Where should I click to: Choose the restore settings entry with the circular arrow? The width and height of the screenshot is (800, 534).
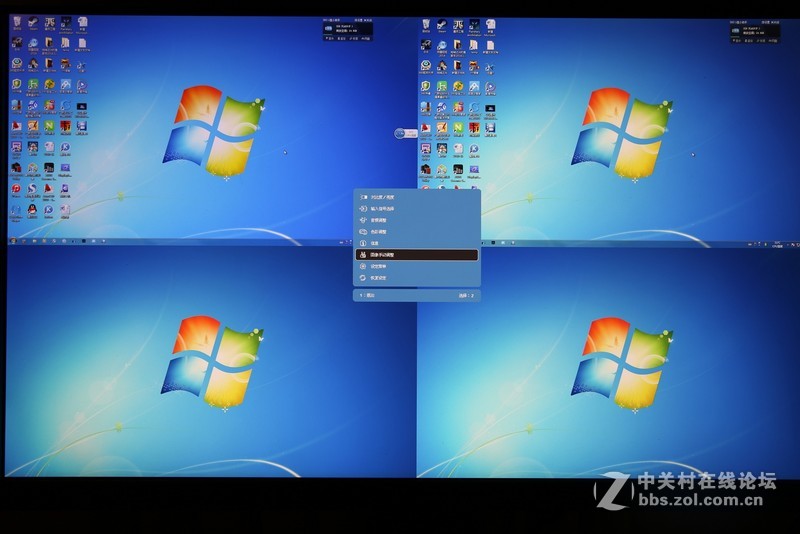click(417, 278)
